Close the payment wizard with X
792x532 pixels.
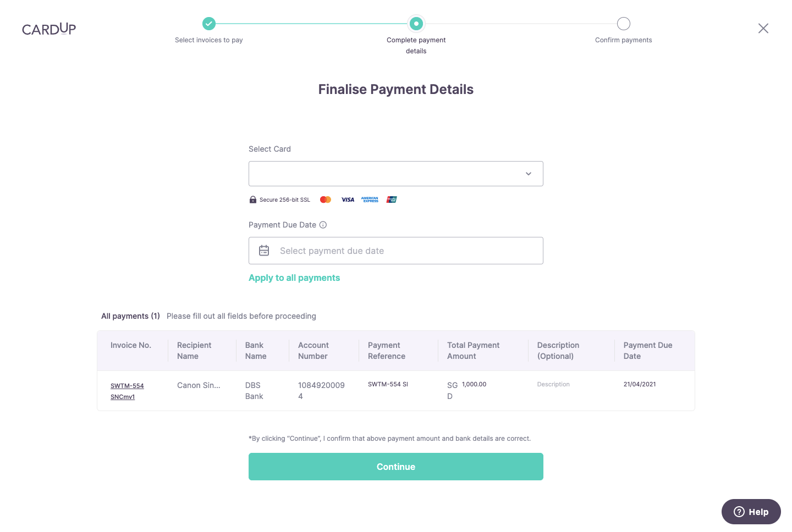(763, 29)
